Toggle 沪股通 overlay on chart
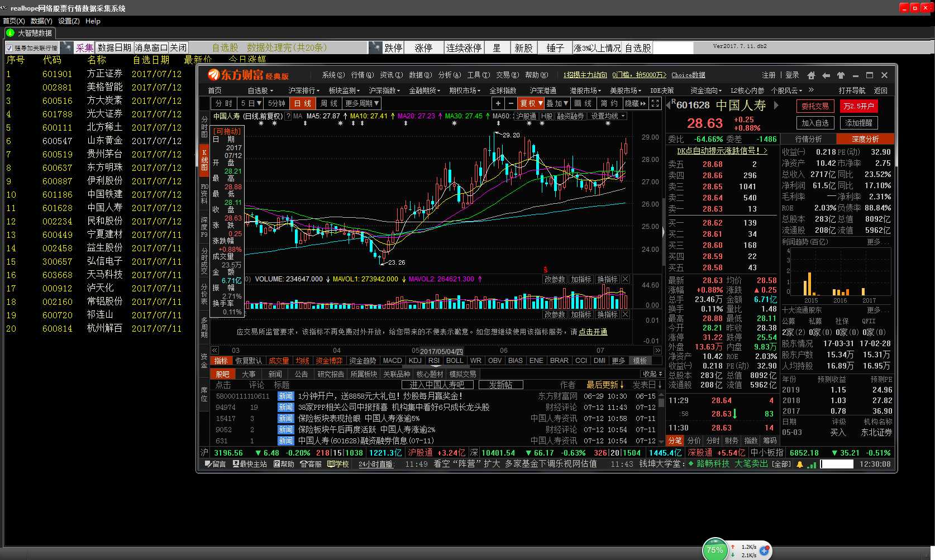 click(526, 116)
